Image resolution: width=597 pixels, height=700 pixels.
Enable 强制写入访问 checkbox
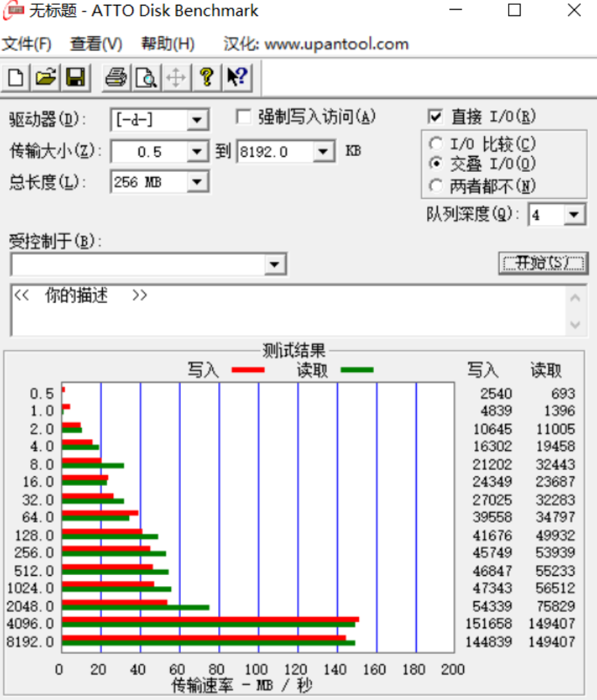point(243,117)
